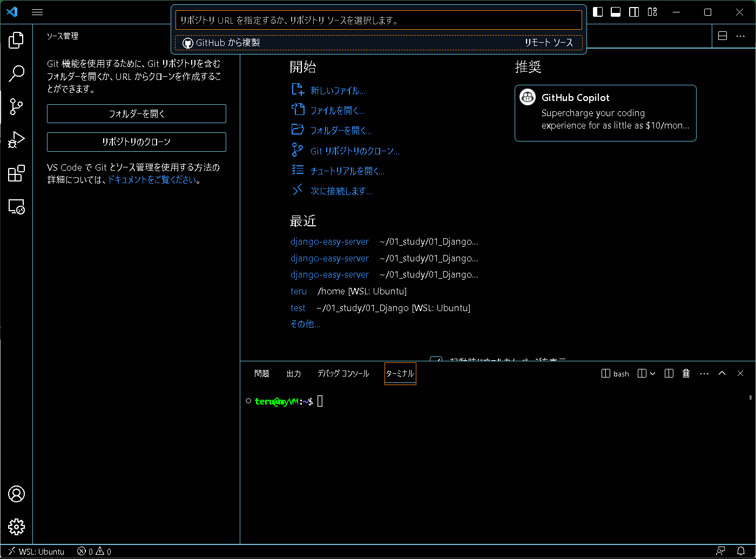Toggle primary side bar layout icon
Viewport: 756px width, 559px height.
coord(598,12)
